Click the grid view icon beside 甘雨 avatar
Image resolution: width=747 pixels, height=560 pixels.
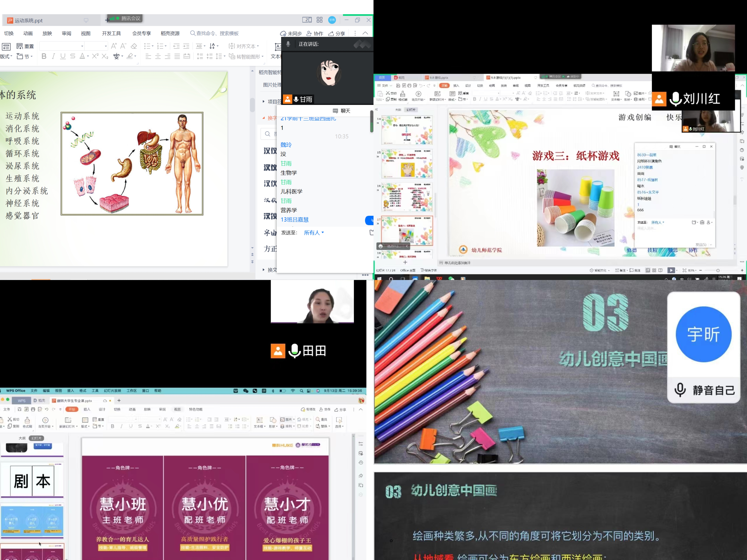(320, 20)
